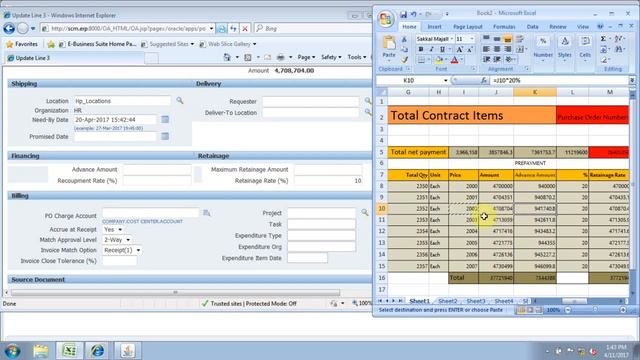
Task: Click the Excel zoom slider
Action: tap(596, 310)
